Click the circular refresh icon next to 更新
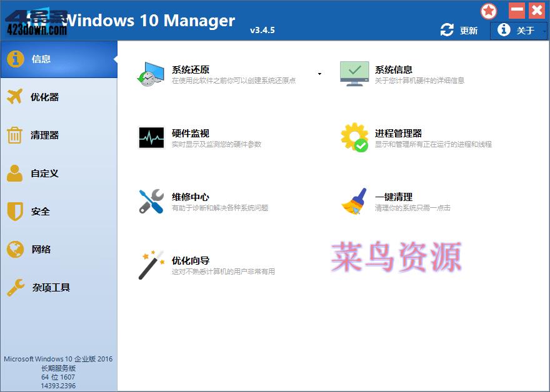The width and height of the screenshot is (550, 392). coord(446,29)
